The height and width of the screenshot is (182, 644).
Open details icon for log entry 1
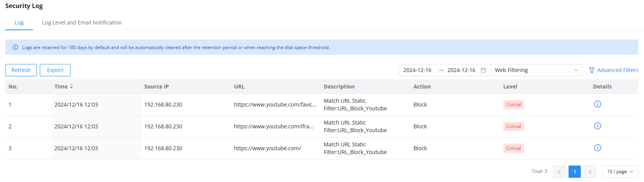pos(597,104)
